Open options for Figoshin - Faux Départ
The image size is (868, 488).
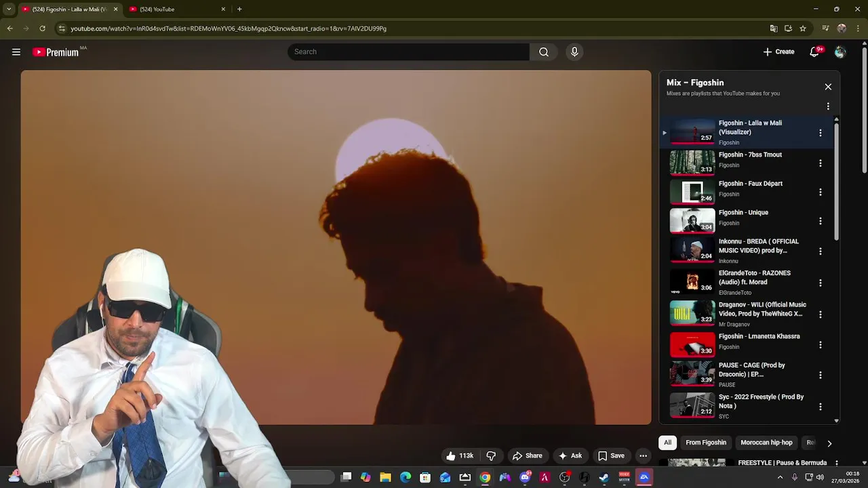point(820,192)
